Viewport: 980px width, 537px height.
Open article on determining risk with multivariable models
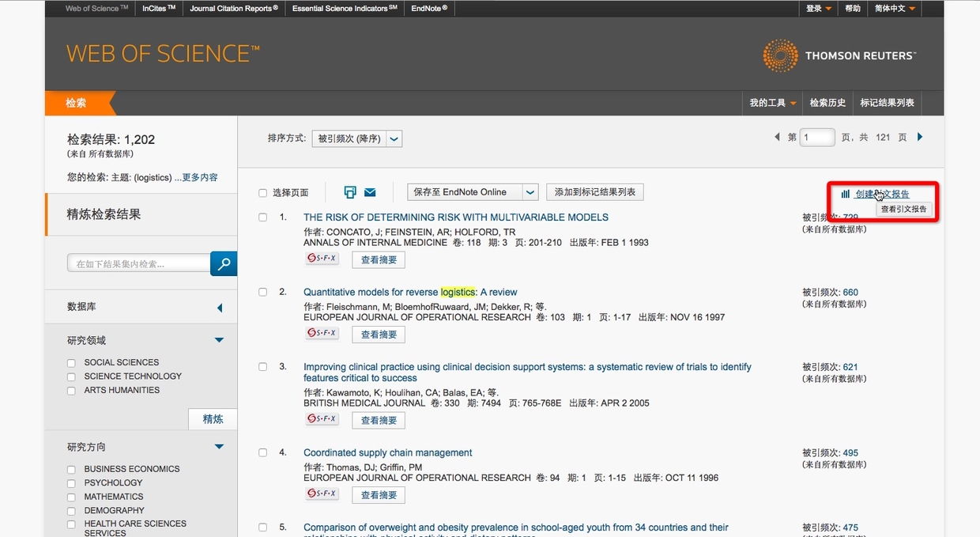(456, 217)
